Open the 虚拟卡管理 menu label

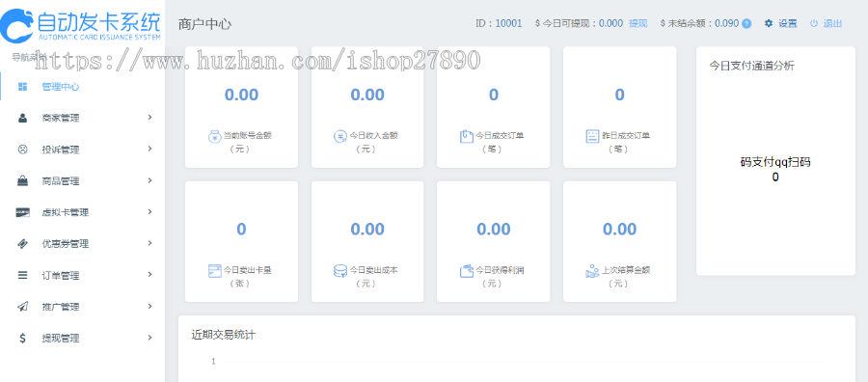pyautogui.click(x=66, y=212)
